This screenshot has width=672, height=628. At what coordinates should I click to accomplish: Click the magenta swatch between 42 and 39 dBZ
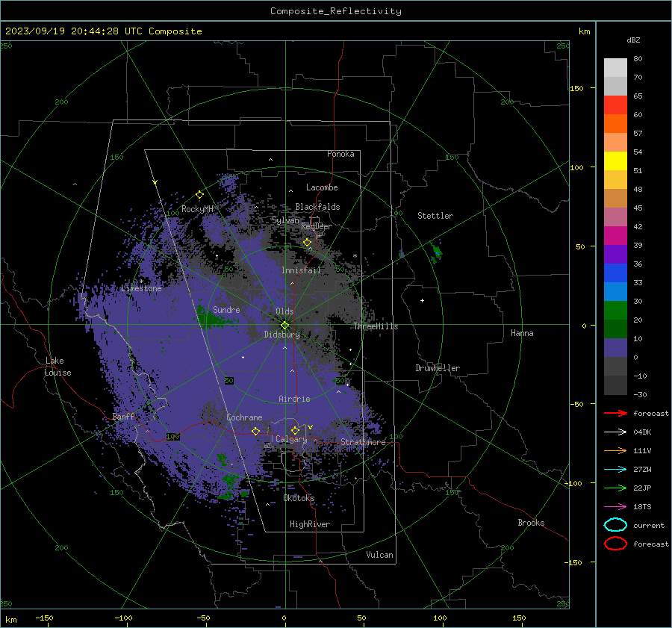[x=615, y=236]
